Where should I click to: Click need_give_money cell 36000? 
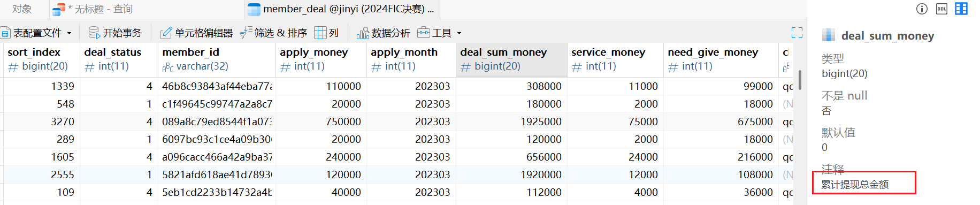pyautogui.click(x=721, y=192)
